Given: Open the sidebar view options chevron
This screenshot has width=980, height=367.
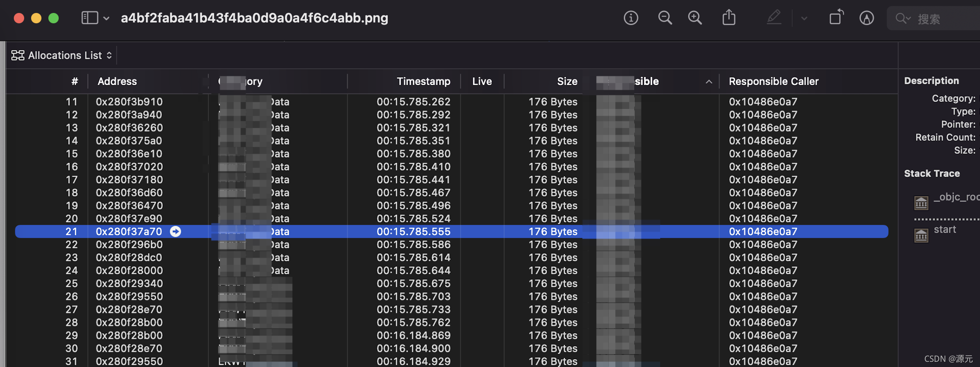Looking at the screenshot, I should [106, 19].
